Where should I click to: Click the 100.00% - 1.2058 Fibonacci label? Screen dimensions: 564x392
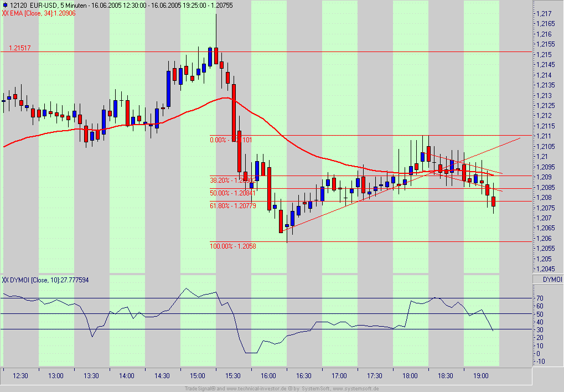(232, 246)
